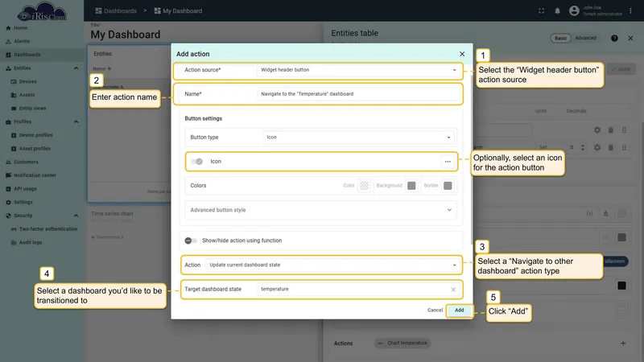The width and height of the screenshot is (644, 362).
Task: Click black color swatch in Entities table panel
Action: pos(621,286)
